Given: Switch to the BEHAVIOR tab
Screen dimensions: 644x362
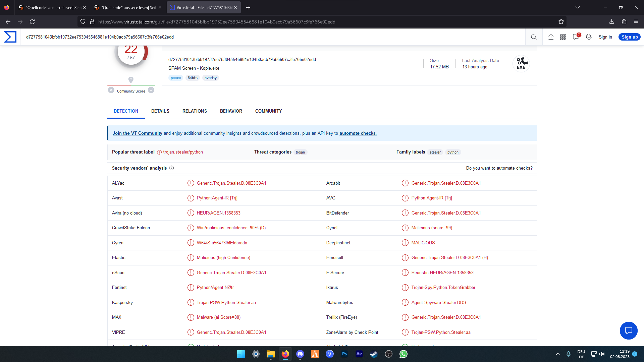Looking at the screenshot, I should (231, 111).
